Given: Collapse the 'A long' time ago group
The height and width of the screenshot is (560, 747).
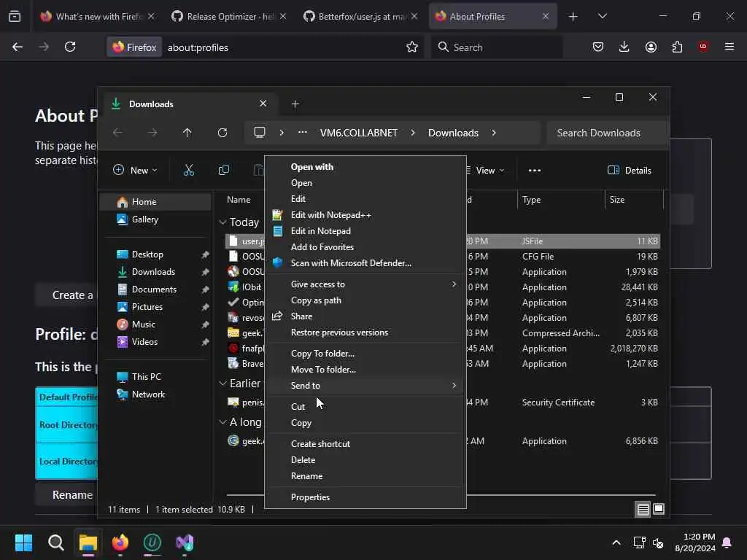Looking at the screenshot, I should (222, 422).
